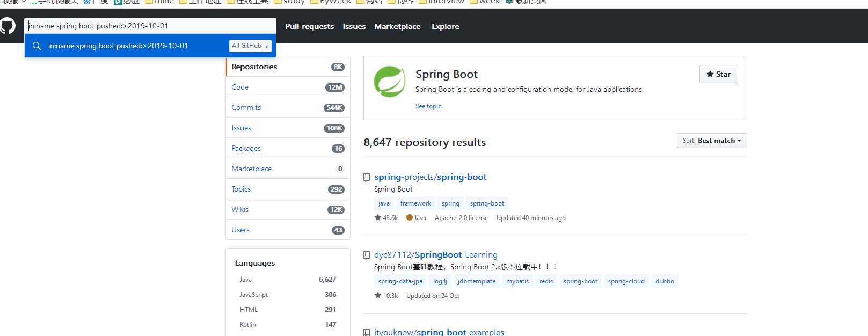The height and width of the screenshot is (336, 868).
Task: Switch to Code search results
Action: pos(288,87)
